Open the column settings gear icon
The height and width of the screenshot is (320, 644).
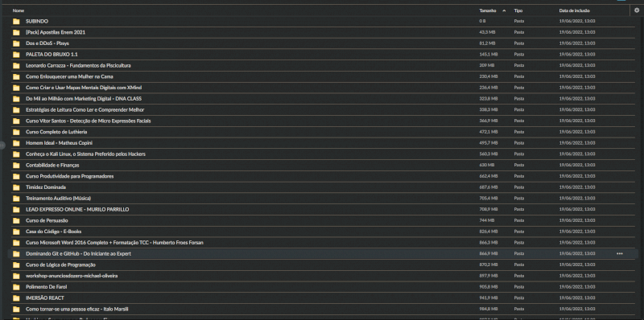637,10
